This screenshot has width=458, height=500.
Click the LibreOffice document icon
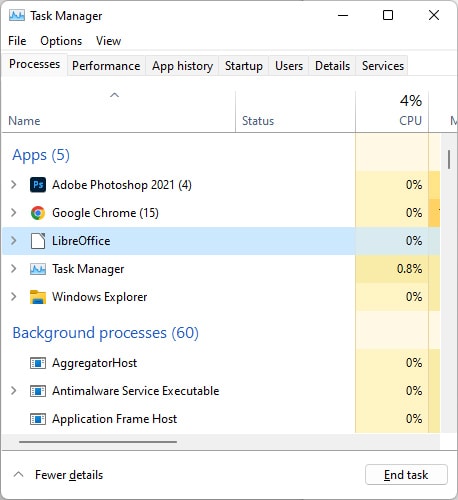(38, 241)
